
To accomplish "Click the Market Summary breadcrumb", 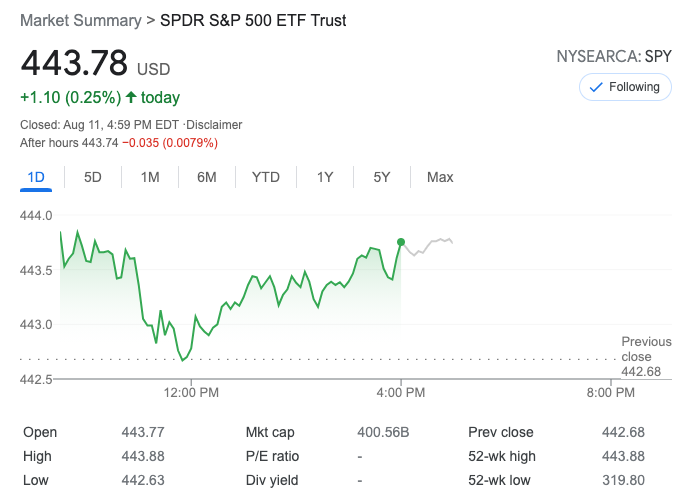I will pos(80,20).
